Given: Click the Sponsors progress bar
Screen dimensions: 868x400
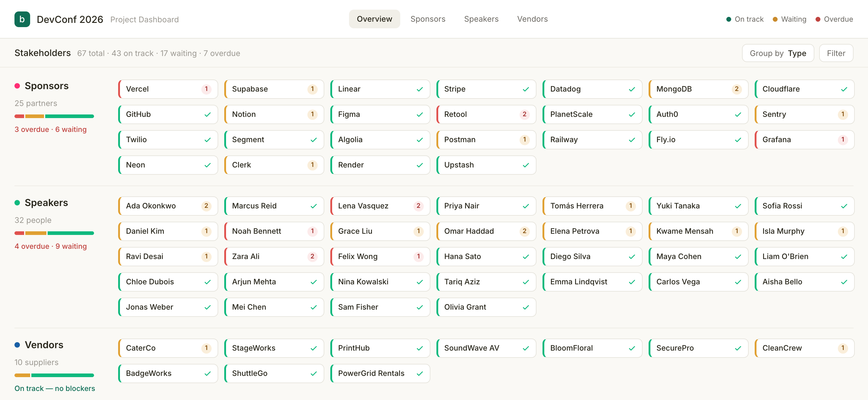Looking at the screenshot, I should point(54,116).
